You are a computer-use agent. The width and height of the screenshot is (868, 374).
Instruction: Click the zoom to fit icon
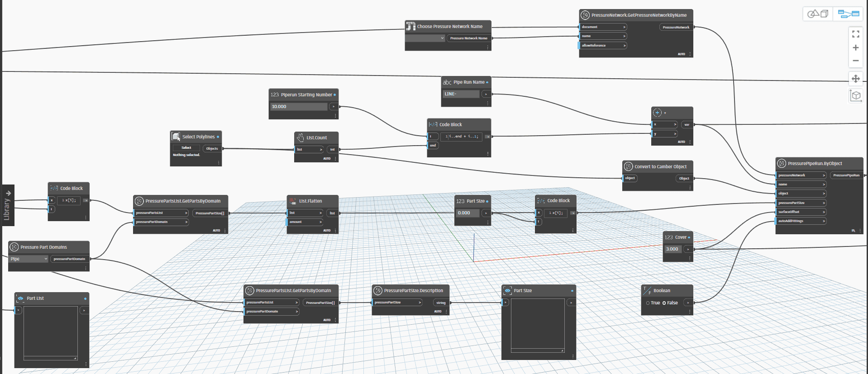click(855, 34)
